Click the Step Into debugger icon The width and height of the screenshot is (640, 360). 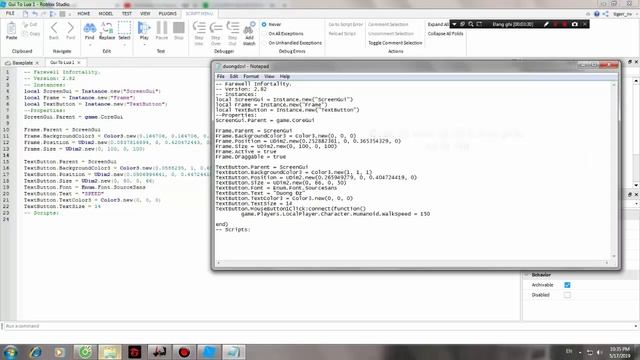point(199,28)
